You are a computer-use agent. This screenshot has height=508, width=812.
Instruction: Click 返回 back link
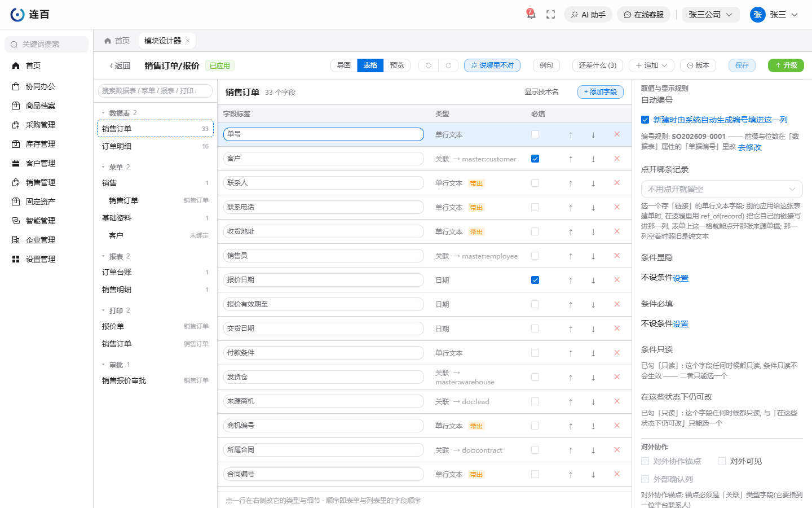point(120,66)
